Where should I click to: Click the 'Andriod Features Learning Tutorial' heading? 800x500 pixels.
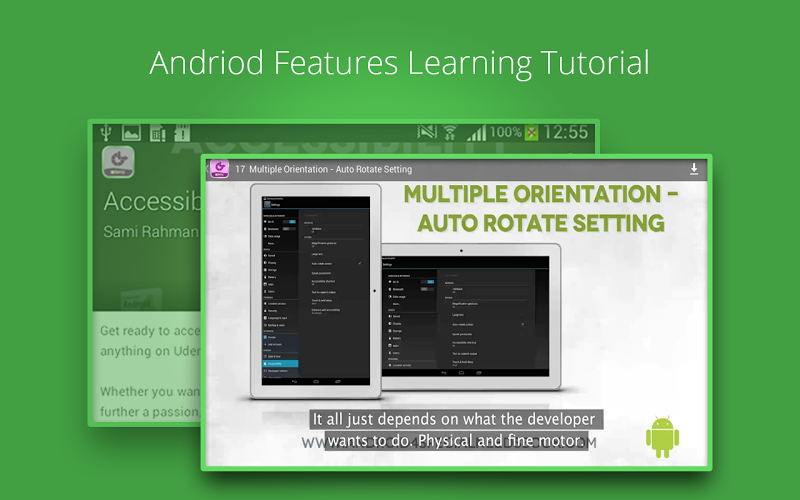399,63
